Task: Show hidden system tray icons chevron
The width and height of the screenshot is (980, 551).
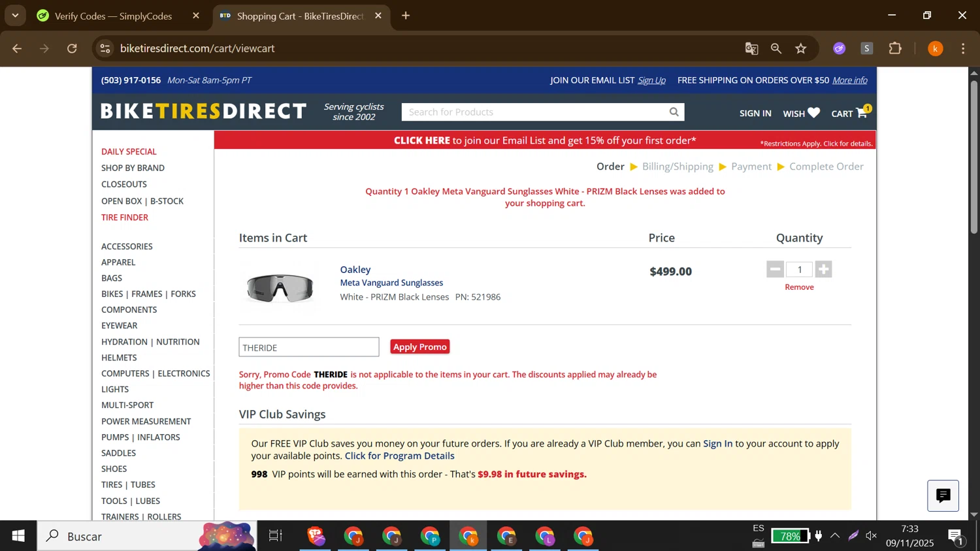Action: [835, 536]
